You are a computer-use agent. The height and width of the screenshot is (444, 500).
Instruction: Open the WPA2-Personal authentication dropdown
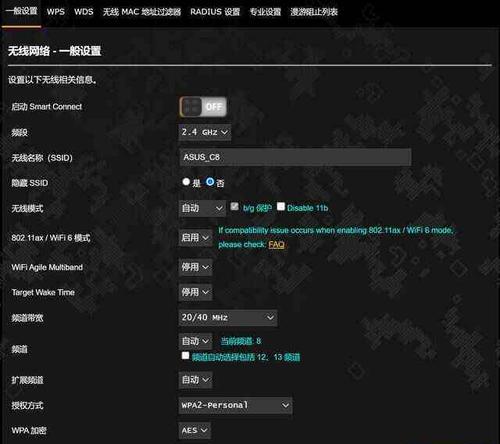click(235, 405)
